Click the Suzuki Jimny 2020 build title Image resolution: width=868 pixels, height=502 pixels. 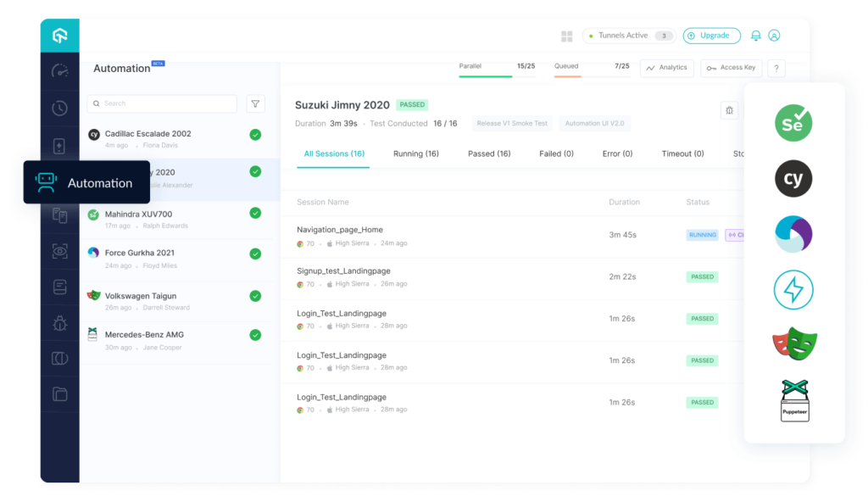tap(342, 104)
